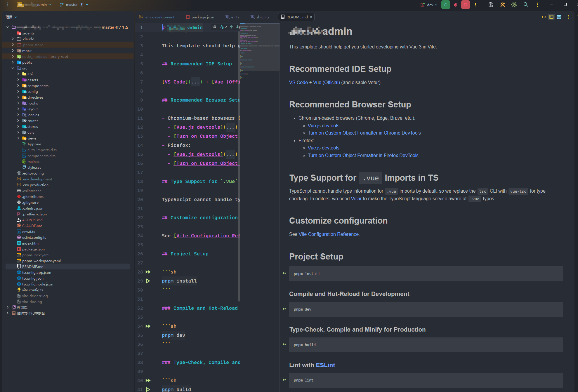
Task: Switch Markdown view to editor and preview
Action: coord(551,17)
